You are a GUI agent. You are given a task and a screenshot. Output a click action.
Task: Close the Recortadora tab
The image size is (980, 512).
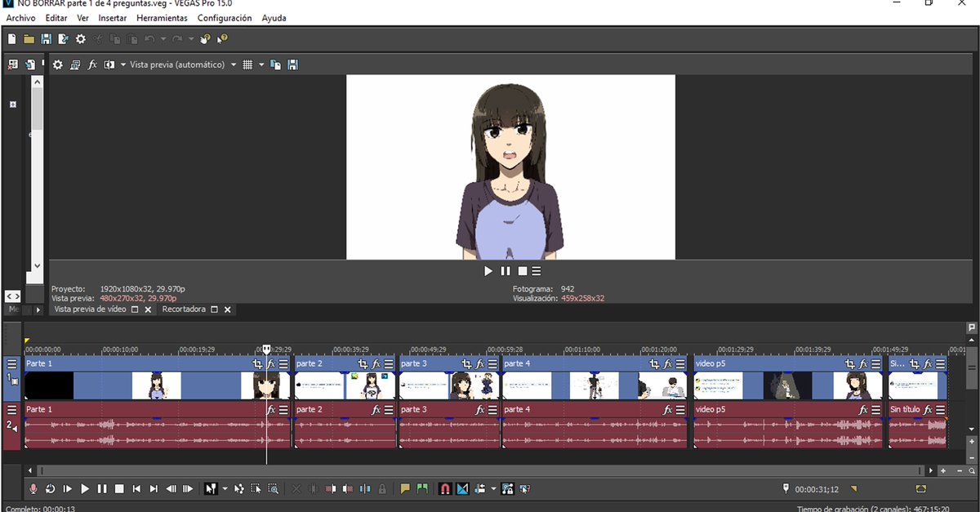pos(228,309)
